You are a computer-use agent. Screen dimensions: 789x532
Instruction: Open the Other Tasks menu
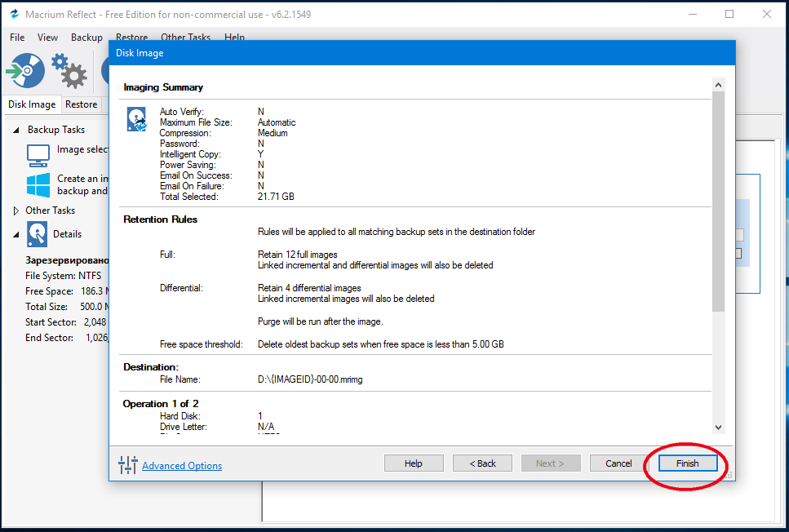tap(185, 37)
